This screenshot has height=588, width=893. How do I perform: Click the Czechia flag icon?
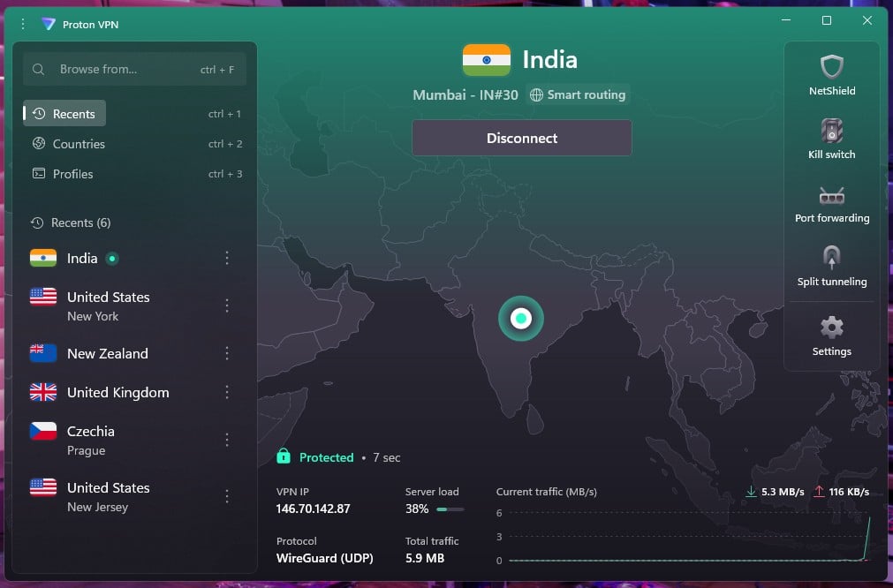click(43, 431)
